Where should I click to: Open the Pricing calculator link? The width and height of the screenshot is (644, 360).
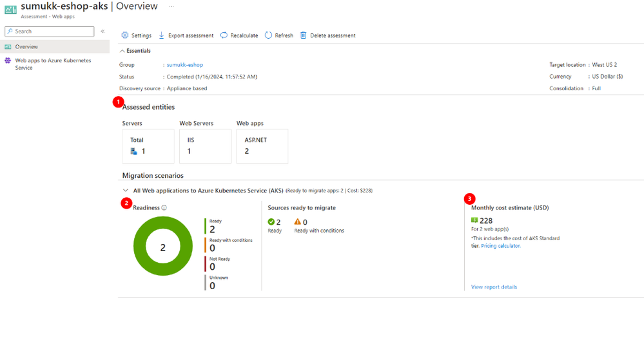(501, 246)
